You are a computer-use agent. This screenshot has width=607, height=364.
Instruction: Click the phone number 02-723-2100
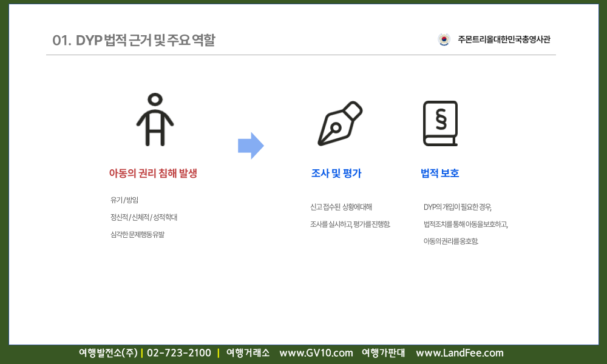179,353
